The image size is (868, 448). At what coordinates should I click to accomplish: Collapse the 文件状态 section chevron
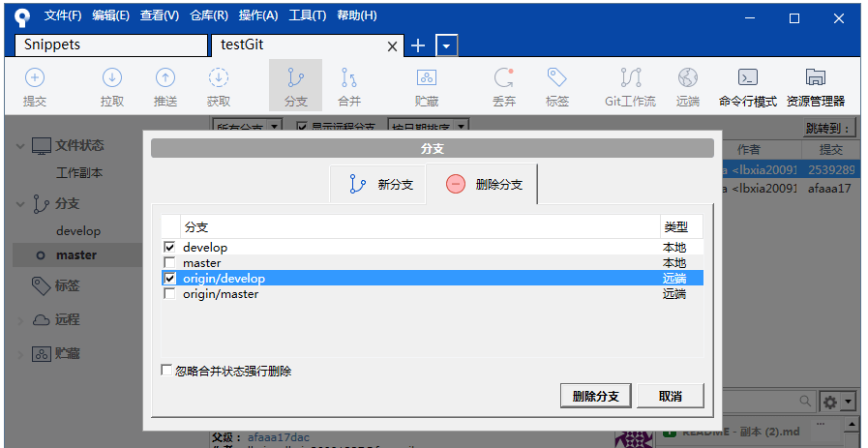[x=20, y=147]
